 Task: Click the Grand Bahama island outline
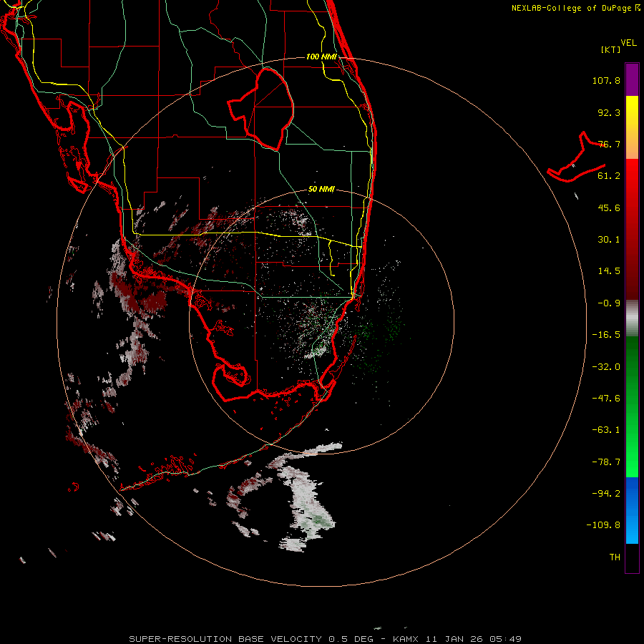(x=576, y=158)
